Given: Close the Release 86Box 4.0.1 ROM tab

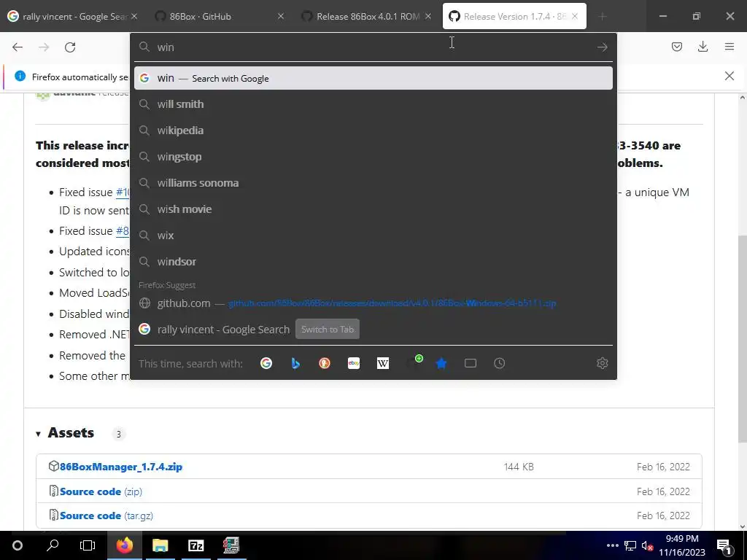Looking at the screenshot, I should pos(427,16).
